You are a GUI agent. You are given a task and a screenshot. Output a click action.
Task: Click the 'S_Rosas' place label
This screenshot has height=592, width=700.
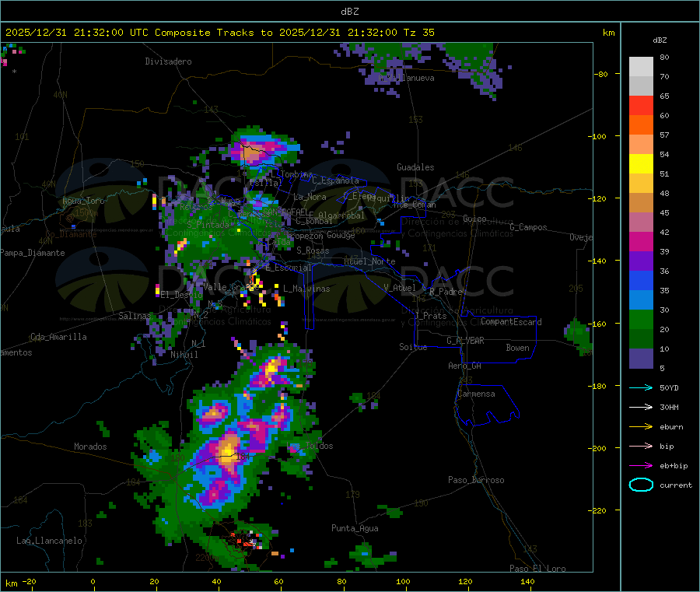pos(313,251)
